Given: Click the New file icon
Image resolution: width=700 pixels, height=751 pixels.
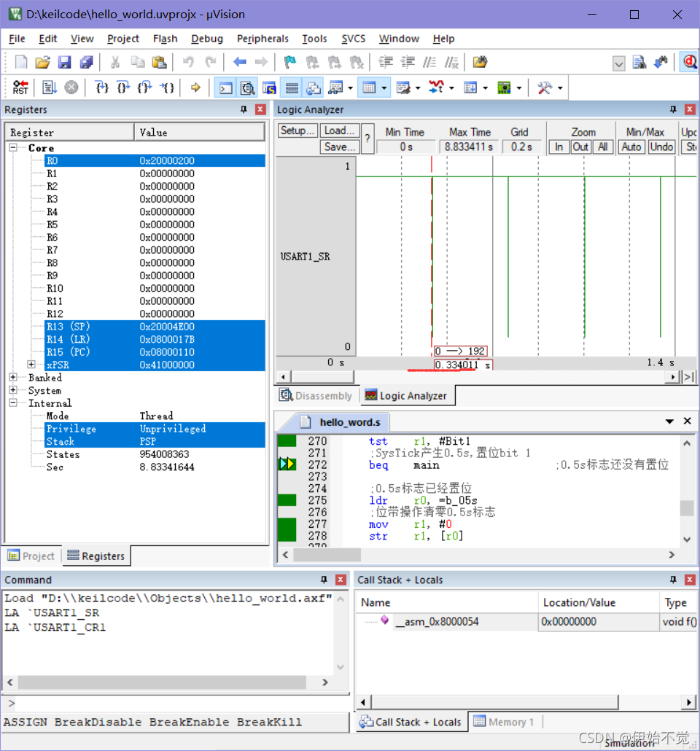Looking at the screenshot, I should click(x=21, y=62).
